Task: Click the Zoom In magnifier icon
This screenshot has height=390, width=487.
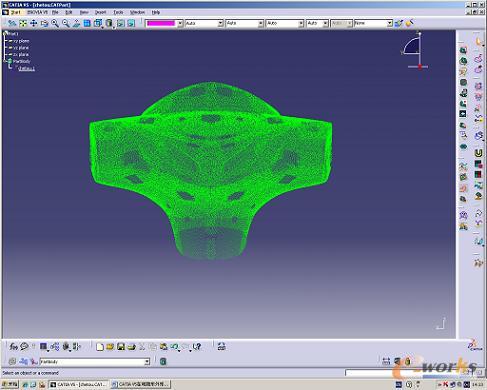Action: [x=55, y=23]
